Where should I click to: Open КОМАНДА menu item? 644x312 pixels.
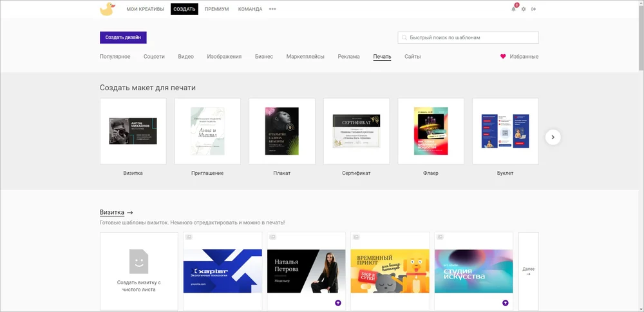[250, 9]
